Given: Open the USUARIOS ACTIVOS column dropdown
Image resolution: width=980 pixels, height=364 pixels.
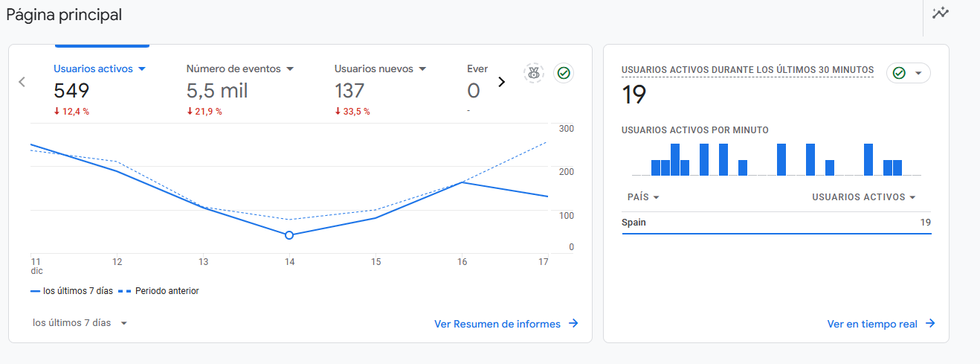Looking at the screenshot, I should [863, 197].
